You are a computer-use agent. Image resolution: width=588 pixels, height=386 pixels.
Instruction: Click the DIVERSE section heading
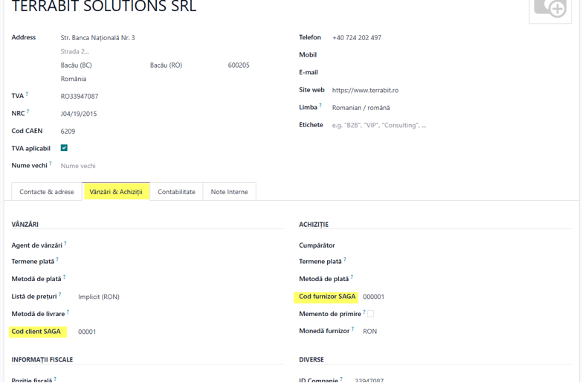click(x=311, y=359)
